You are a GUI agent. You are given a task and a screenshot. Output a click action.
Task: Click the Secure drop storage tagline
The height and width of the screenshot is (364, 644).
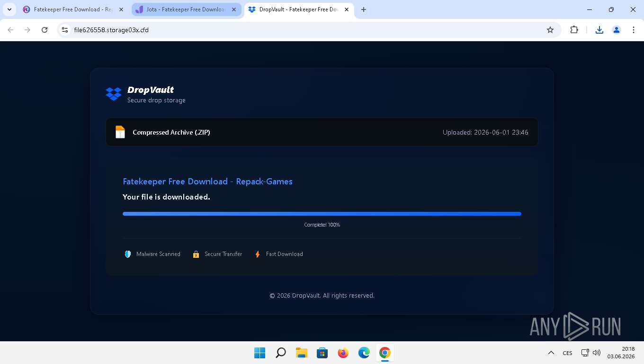point(156,100)
